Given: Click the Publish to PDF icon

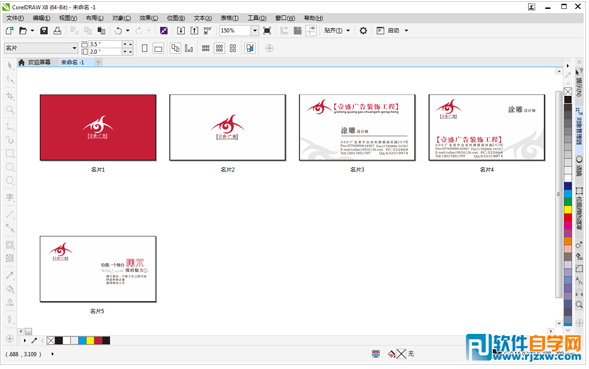Looking at the screenshot, I should [208, 31].
